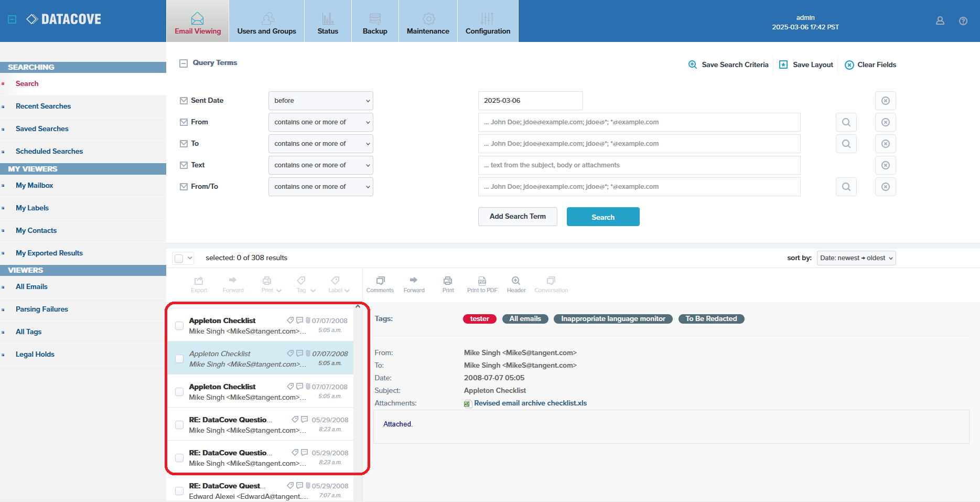Screen dimensions: 980x502
Task: Click the Save Search Criteria icon
Action: click(x=693, y=65)
